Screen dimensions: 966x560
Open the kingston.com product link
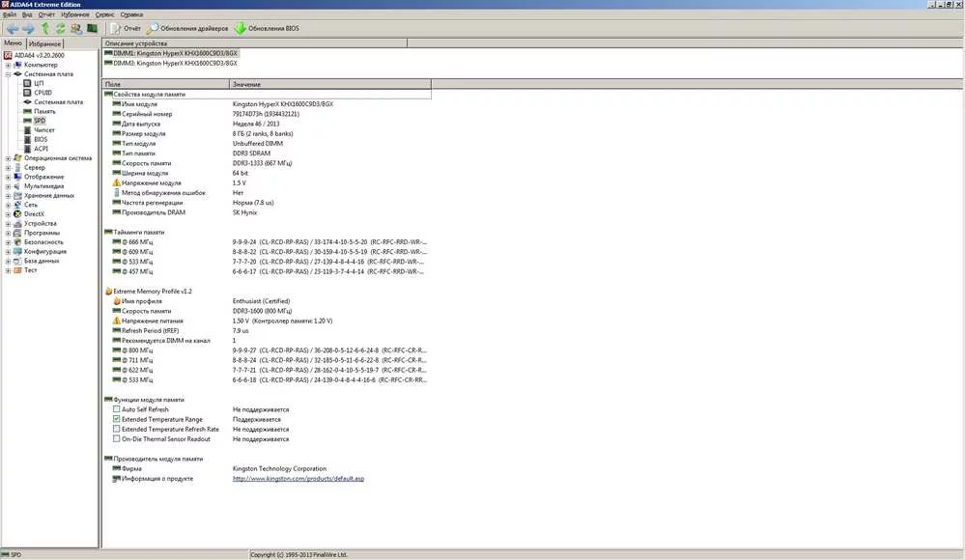pos(298,478)
